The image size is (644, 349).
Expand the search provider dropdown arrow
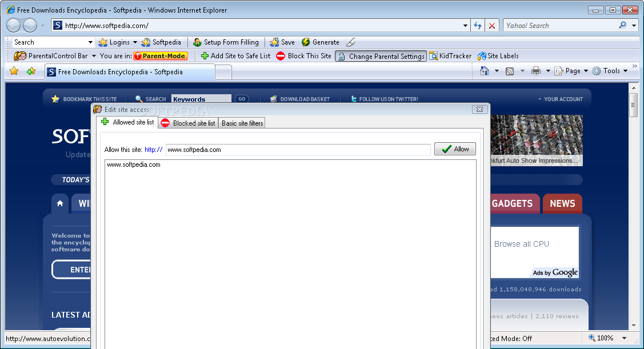pos(634,26)
